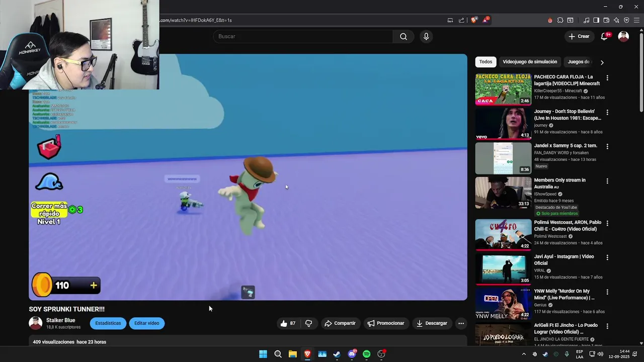Open more actions ellipsis under video

tap(461, 323)
